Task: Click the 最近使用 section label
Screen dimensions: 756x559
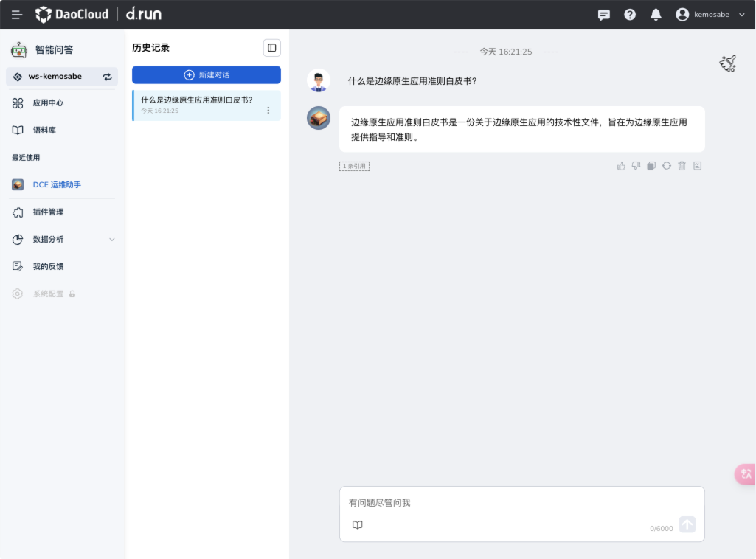Action: pos(26,158)
